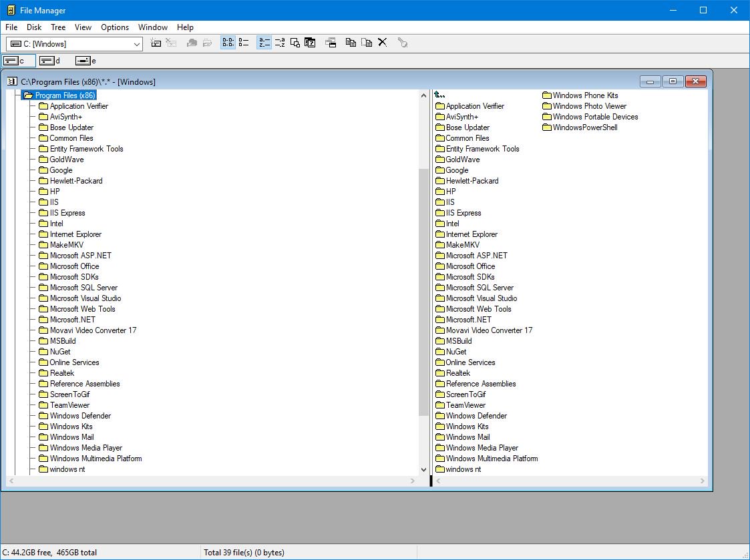Select Internet Explorer in the right file pane
Screen dimensions: 750x560
click(466, 234)
